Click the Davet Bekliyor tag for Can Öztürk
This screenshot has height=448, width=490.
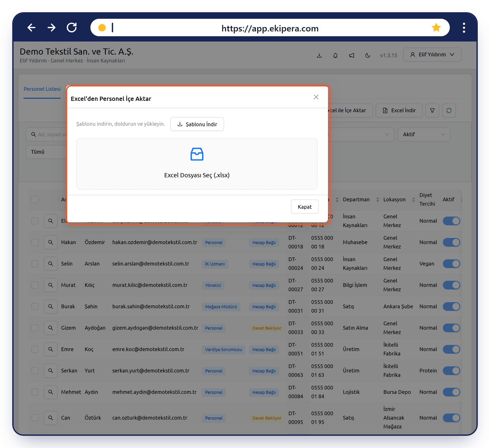(267, 418)
